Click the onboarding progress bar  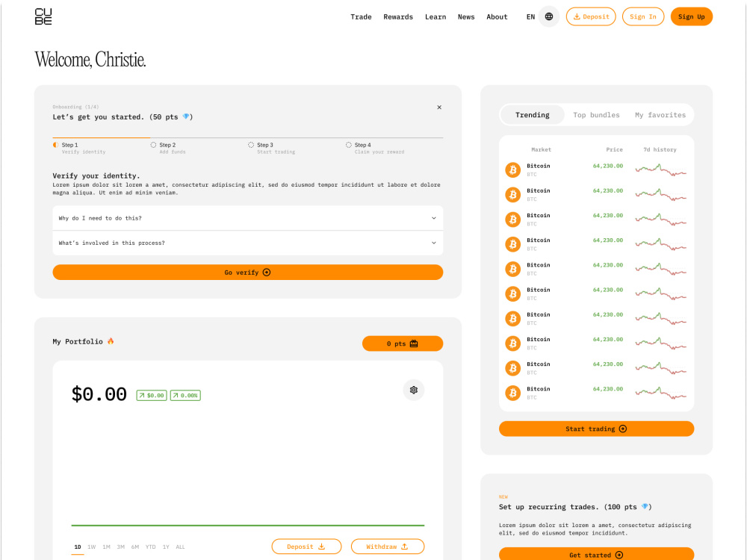click(248, 137)
